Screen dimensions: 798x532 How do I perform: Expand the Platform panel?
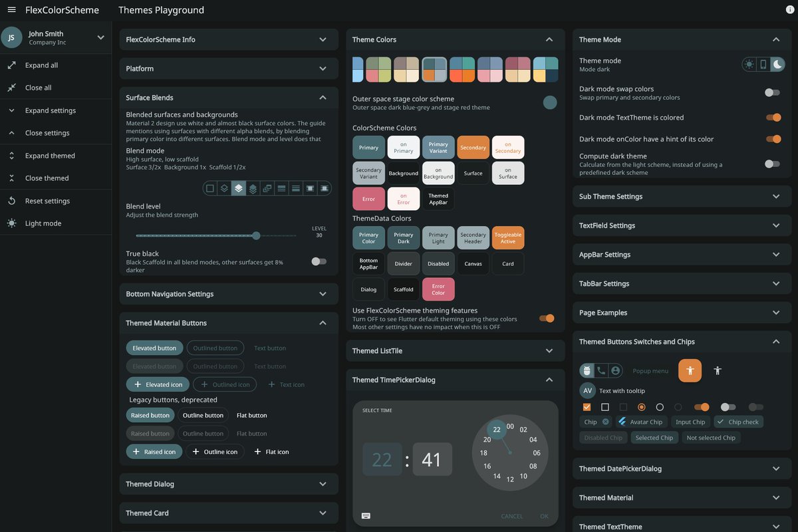(x=229, y=68)
